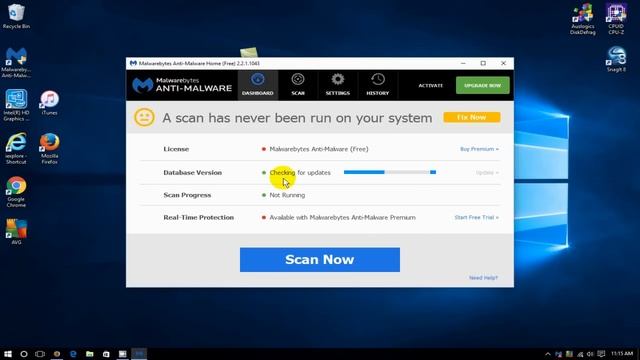Start a scan with Scan Now button
Viewport: 640px width, 360px height.
point(320,260)
